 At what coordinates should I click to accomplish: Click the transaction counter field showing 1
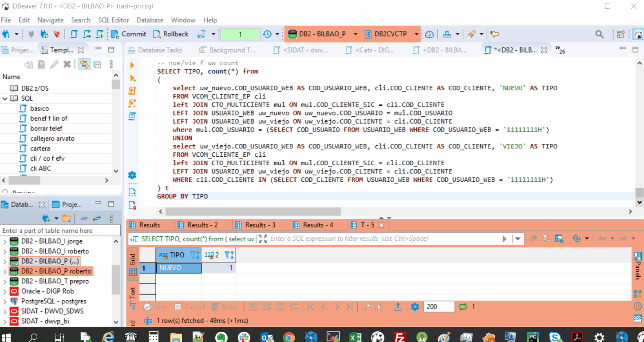(240, 34)
